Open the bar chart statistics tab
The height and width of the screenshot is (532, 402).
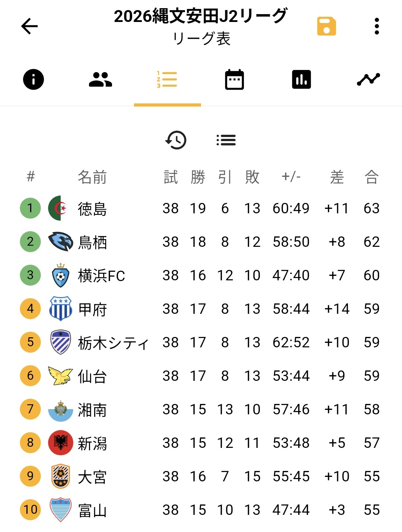click(301, 79)
